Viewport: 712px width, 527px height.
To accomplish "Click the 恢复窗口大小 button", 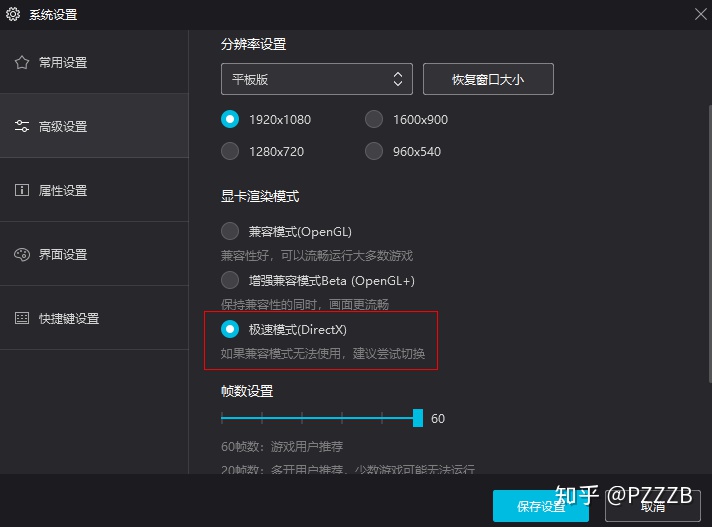I will coord(488,79).
